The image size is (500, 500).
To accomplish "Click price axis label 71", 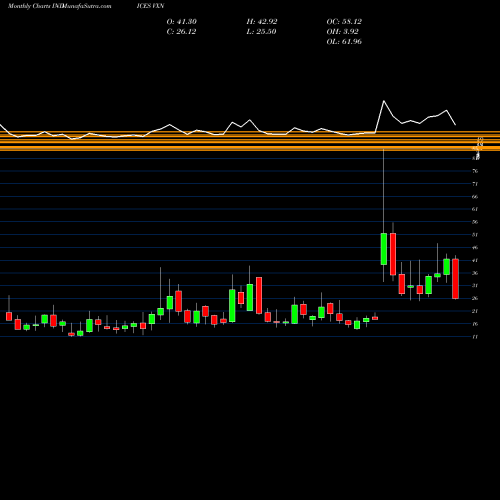I will [x=475, y=184].
